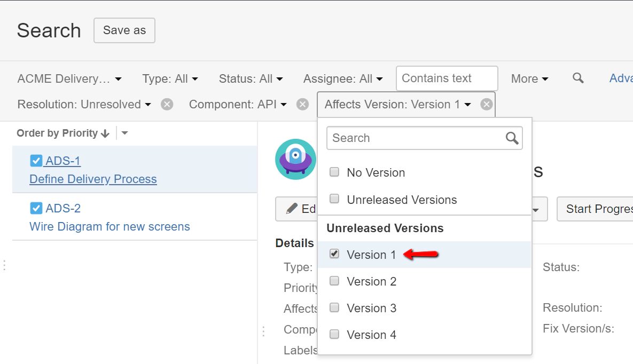This screenshot has height=364, width=633.
Task: Click the issue type icon next to ADS-1
Action: point(36,160)
